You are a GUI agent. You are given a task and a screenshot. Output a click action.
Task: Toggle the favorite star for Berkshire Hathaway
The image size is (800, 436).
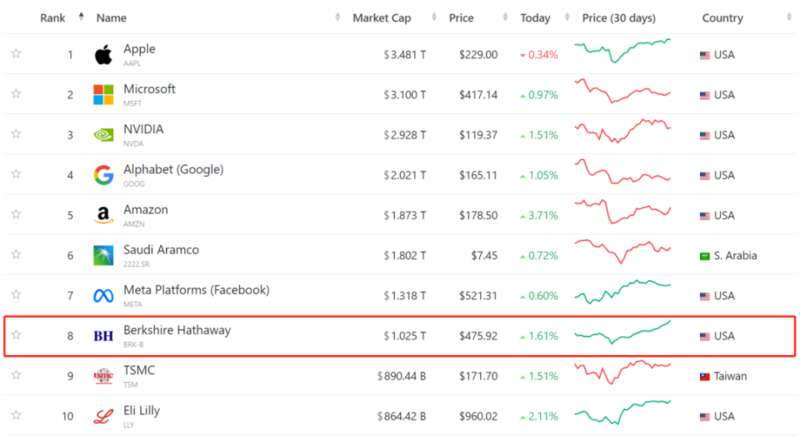[16, 335]
